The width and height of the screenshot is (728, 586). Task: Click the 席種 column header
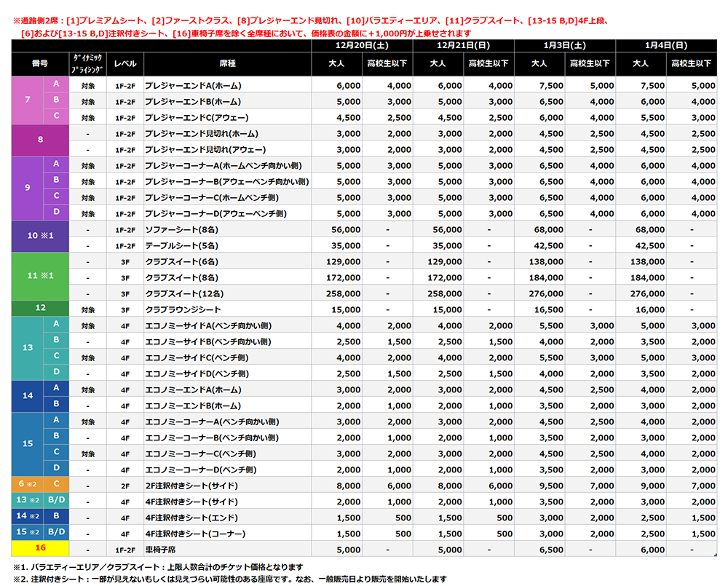(x=227, y=64)
